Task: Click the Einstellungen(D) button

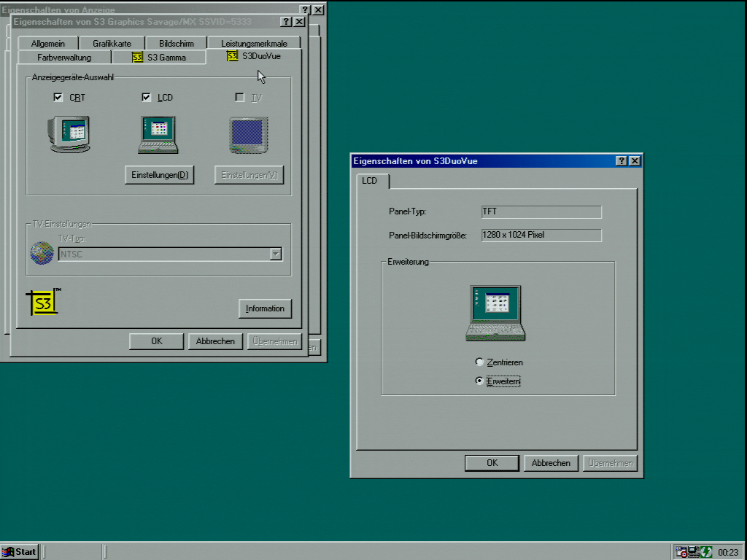Action: (159, 175)
